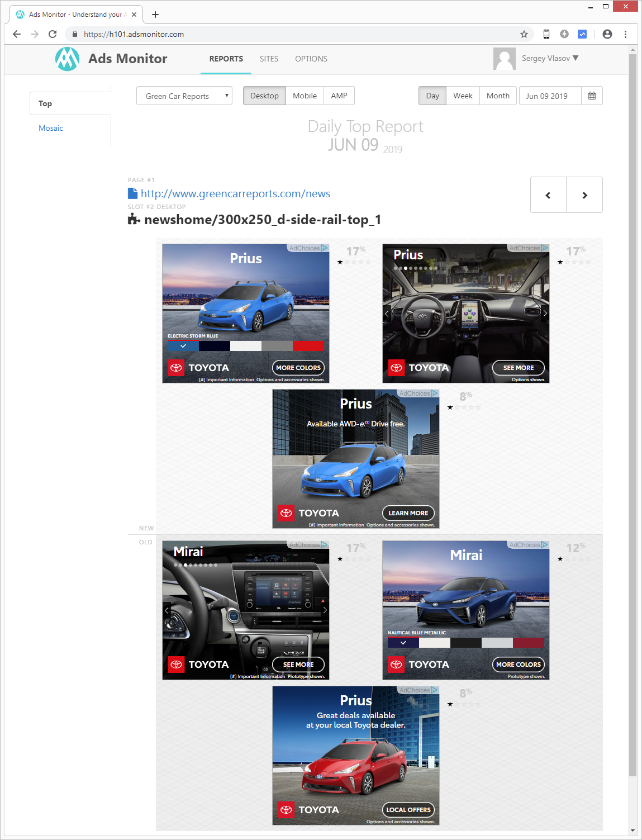This screenshot has height=840, width=642.
Task: Click MORE COLORS on the Mirai ad
Action: pos(519,665)
